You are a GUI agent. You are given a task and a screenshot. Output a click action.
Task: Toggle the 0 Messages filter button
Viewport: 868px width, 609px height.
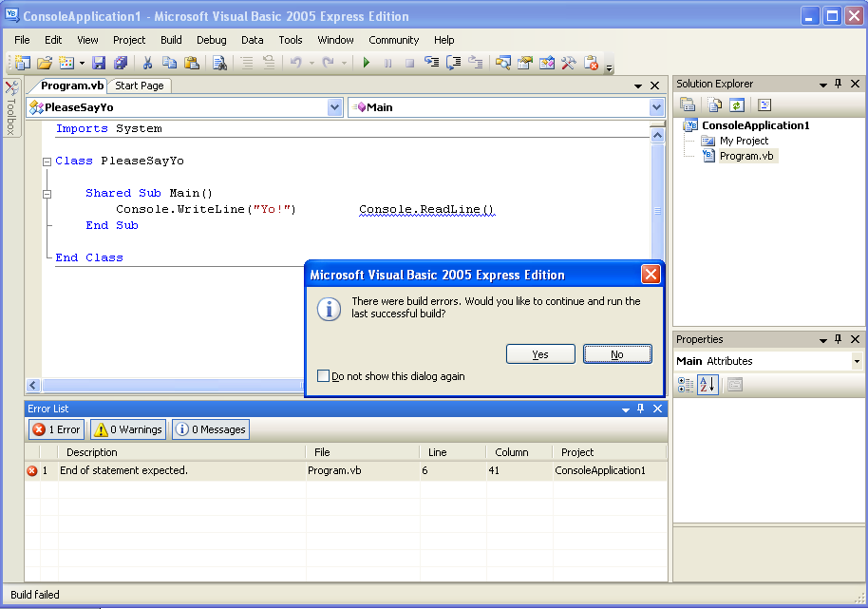(211, 429)
